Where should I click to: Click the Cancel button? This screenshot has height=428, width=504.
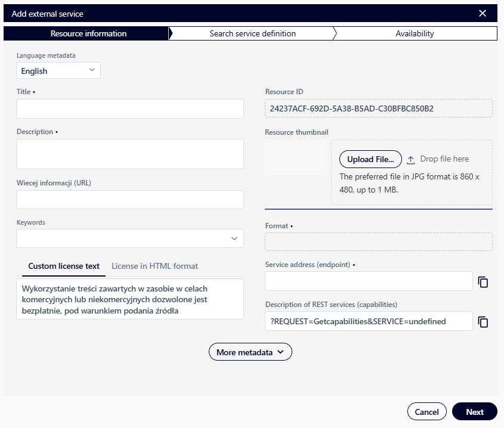426,412
